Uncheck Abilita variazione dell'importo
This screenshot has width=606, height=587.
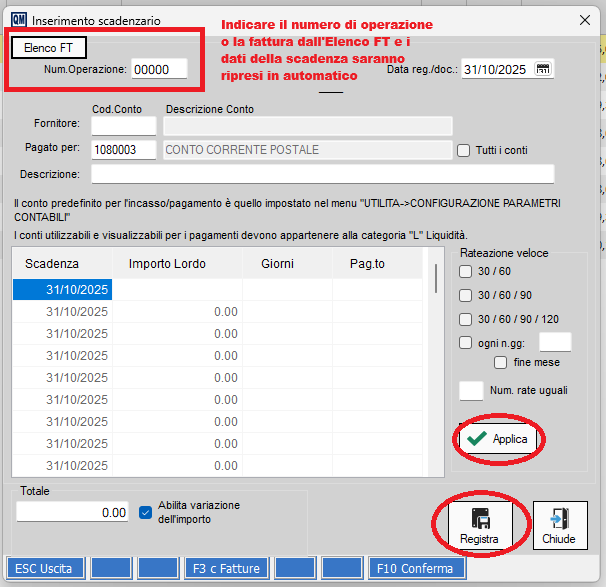(146, 511)
